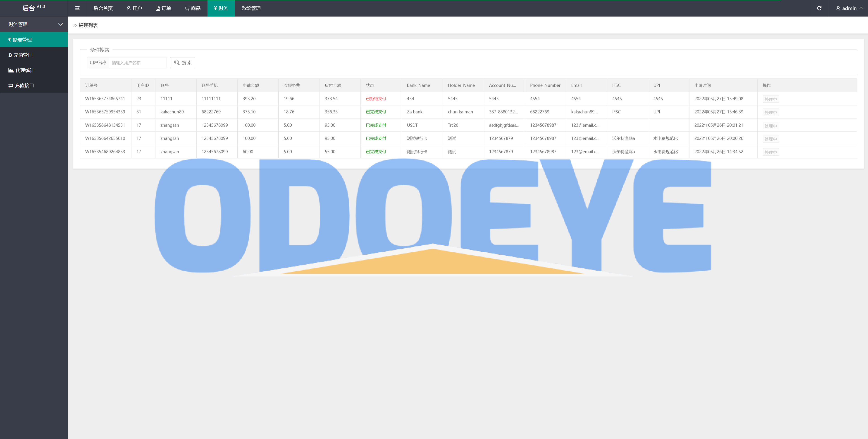The image size is (868, 439).
Task: Click 处理中 button for order W165363774865741
Action: coord(770,99)
